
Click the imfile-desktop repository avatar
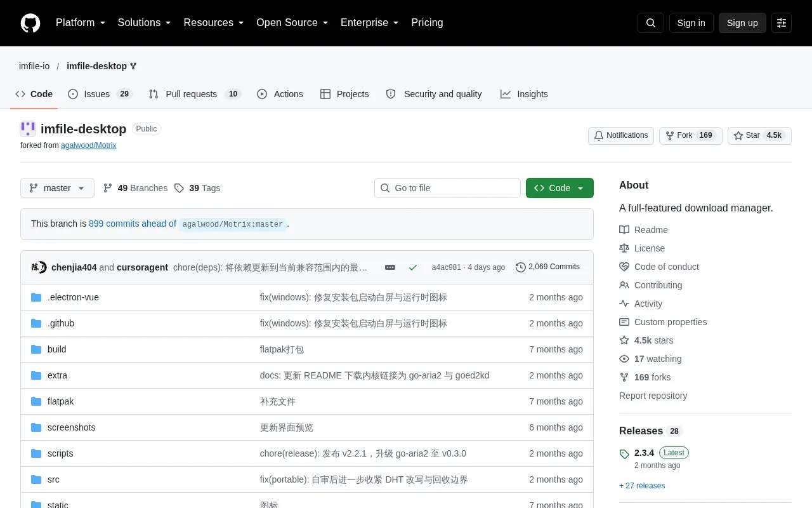28,129
